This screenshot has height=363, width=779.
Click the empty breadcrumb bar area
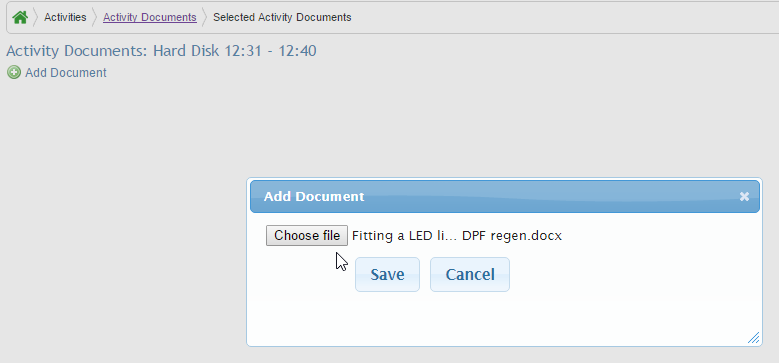point(561,17)
